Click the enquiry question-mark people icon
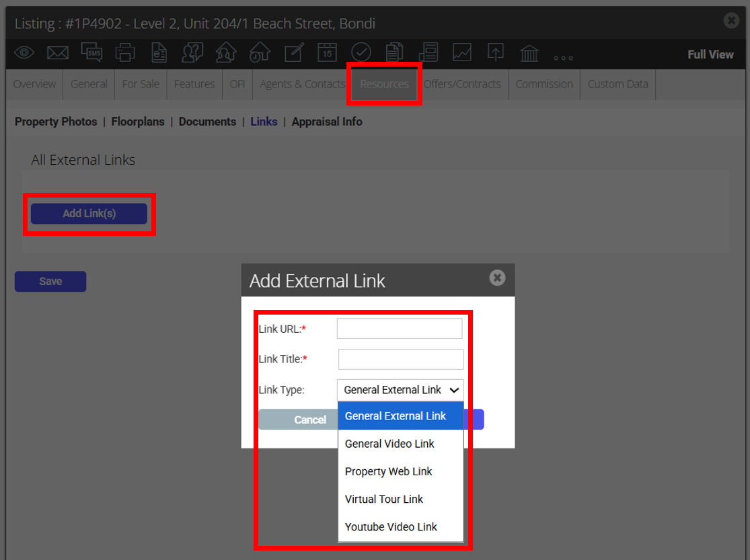This screenshot has height=560, width=750. (192, 52)
